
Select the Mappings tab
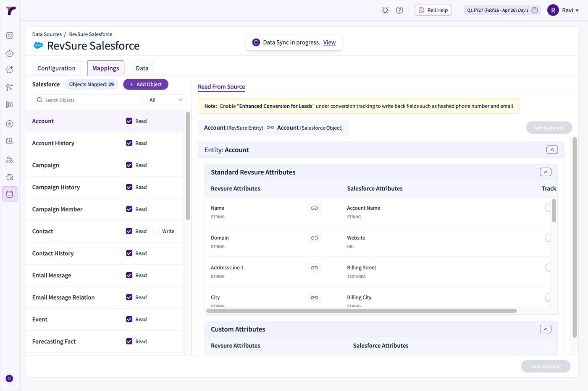point(105,68)
